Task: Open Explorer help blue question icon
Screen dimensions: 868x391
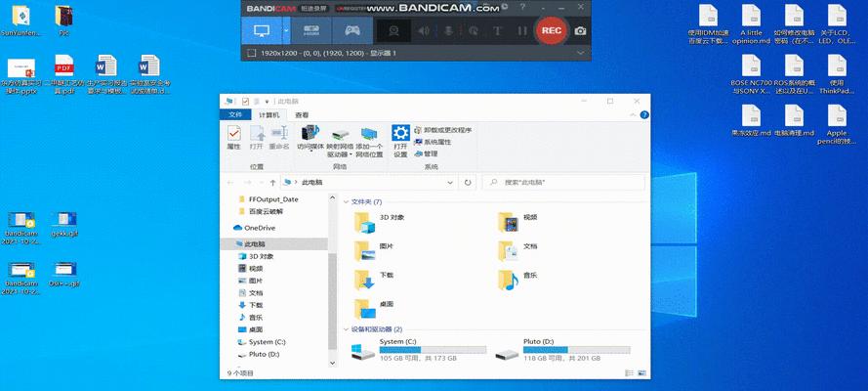Action: (x=644, y=115)
